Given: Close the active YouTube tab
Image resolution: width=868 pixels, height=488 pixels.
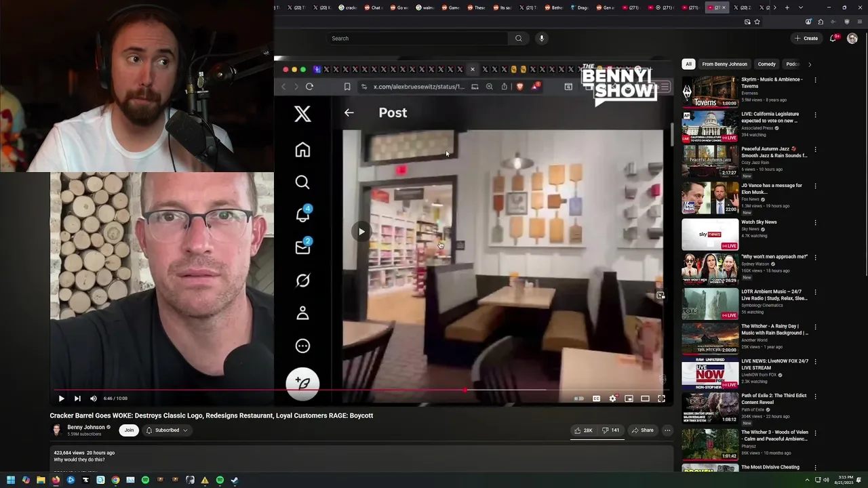Looking at the screenshot, I should pyautogui.click(x=724, y=7).
